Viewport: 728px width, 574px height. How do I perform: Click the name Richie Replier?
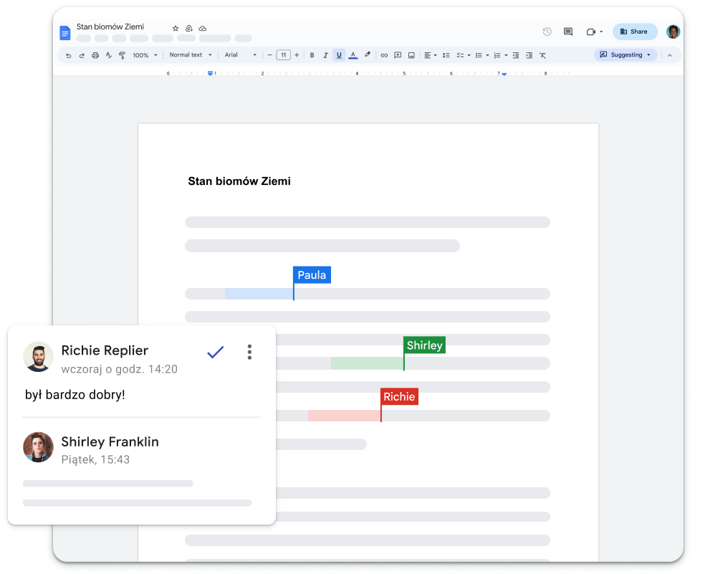click(x=105, y=350)
